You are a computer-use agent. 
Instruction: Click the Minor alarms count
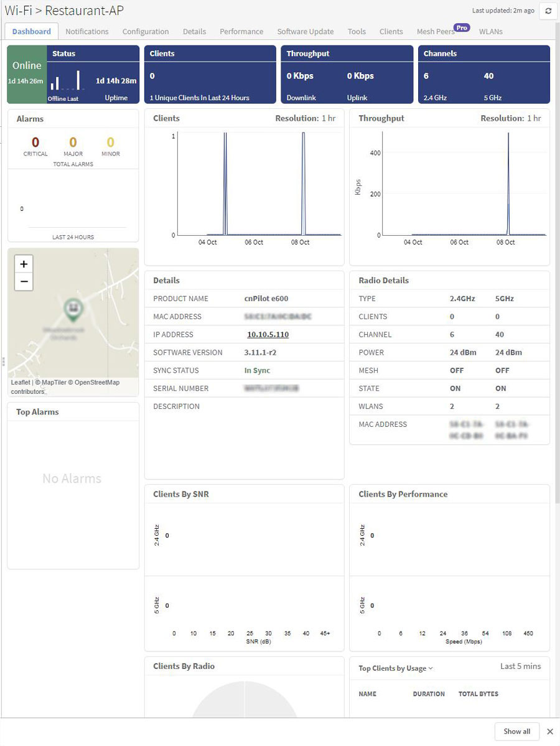click(x=110, y=142)
